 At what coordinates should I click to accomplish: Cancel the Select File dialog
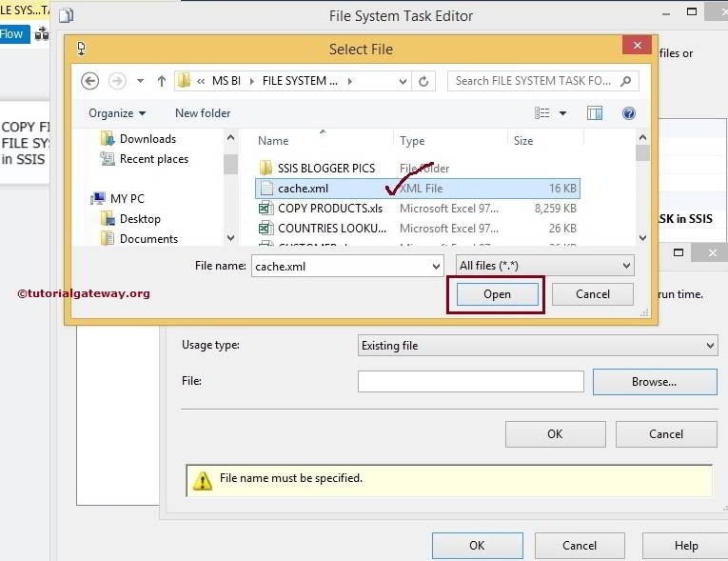pyautogui.click(x=593, y=294)
